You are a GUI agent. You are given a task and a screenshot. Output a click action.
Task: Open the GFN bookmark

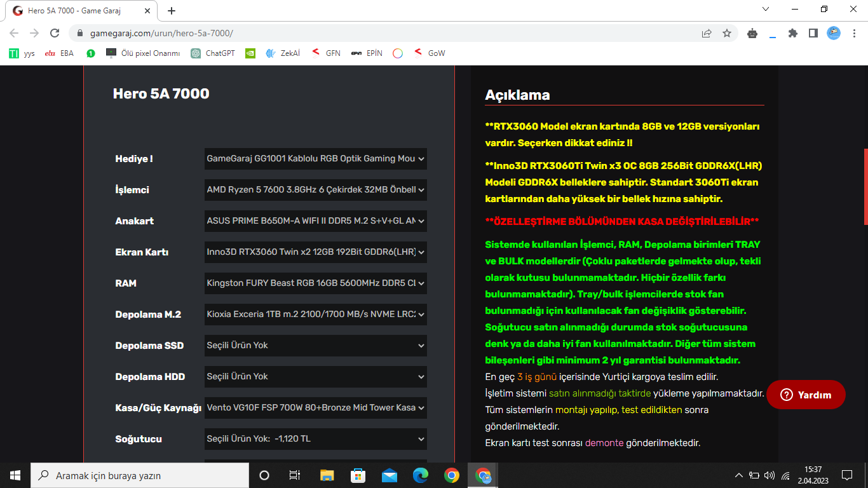pyautogui.click(x=326, y=53)
